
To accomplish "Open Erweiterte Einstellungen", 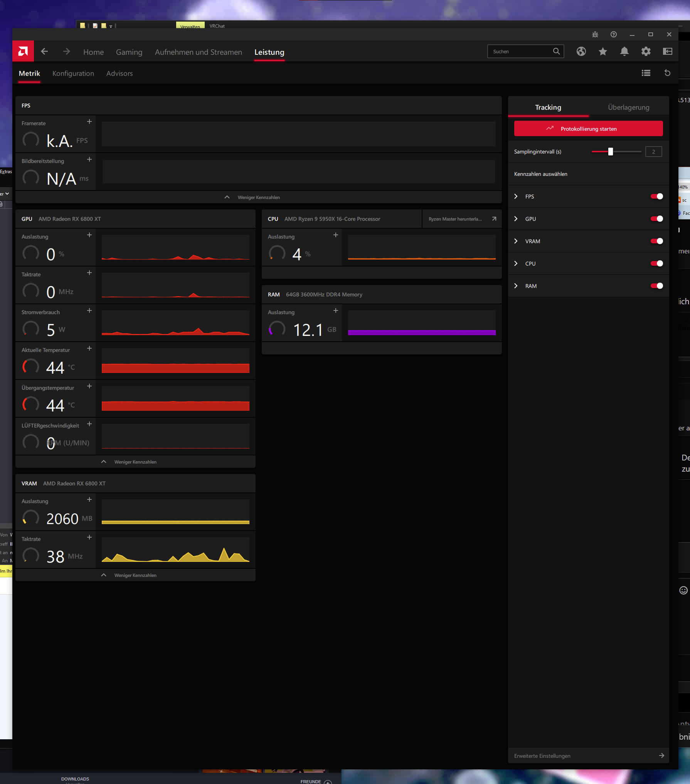I will (589, 755).
